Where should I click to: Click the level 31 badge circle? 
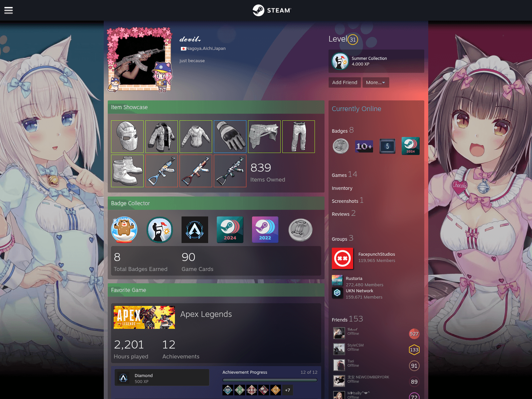[x=353, y=40]
